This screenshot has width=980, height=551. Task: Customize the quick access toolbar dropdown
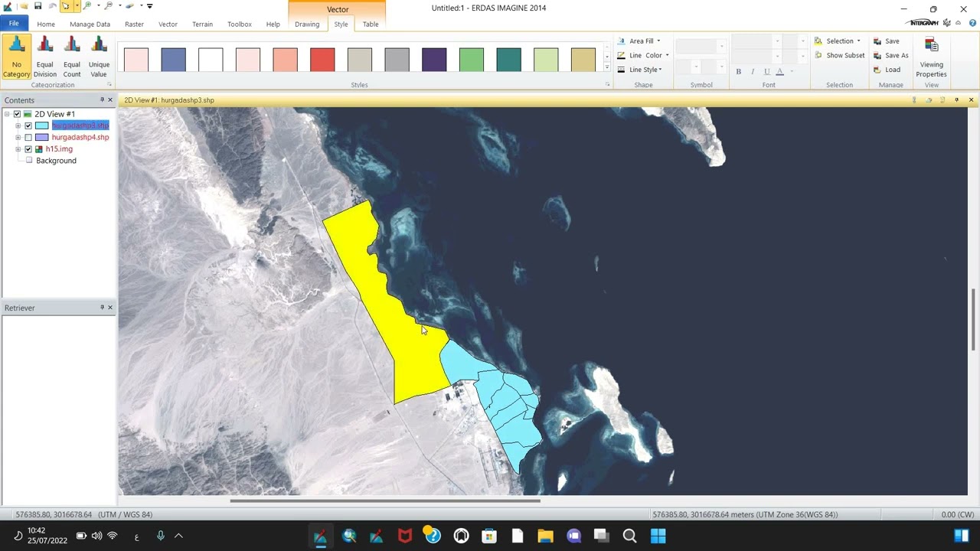(x=149, y=6)
